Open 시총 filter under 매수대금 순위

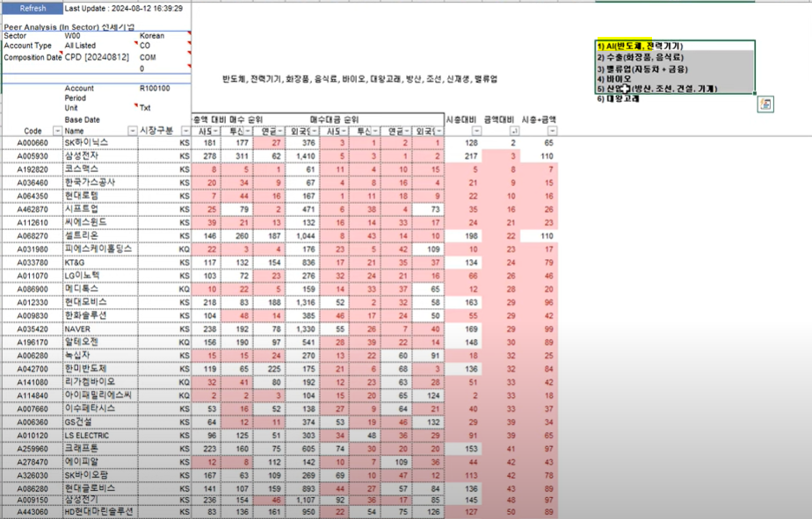click(x=344, y=132)
